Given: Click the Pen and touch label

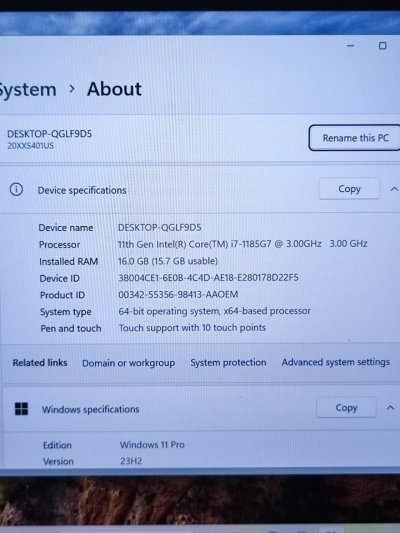Looking at the screenshot, I should [x=71, y=328].
